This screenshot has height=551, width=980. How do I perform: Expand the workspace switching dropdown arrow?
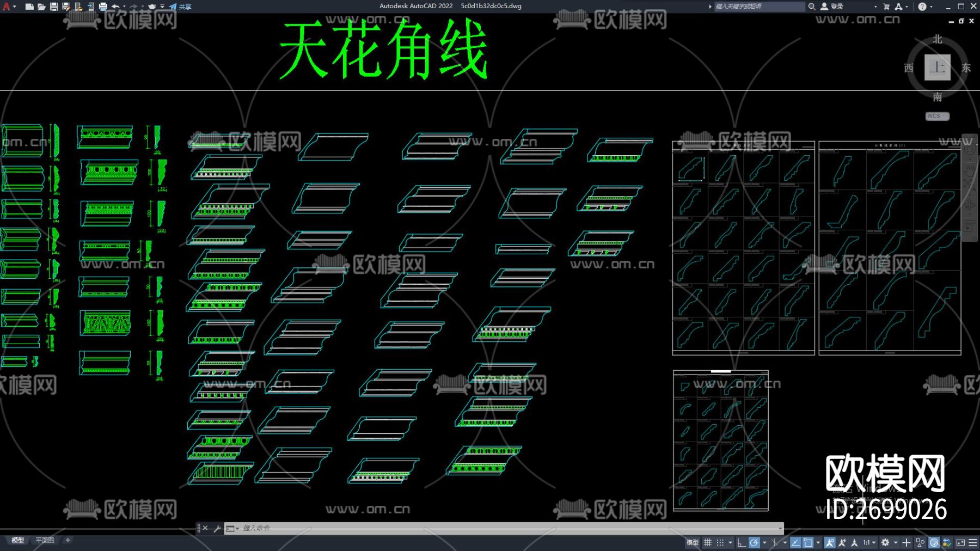point(896,542)
